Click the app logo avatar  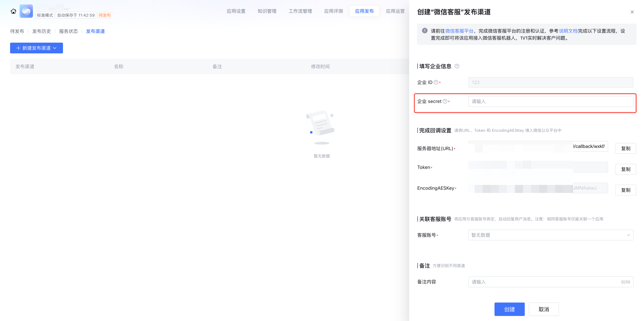[26, 11]
